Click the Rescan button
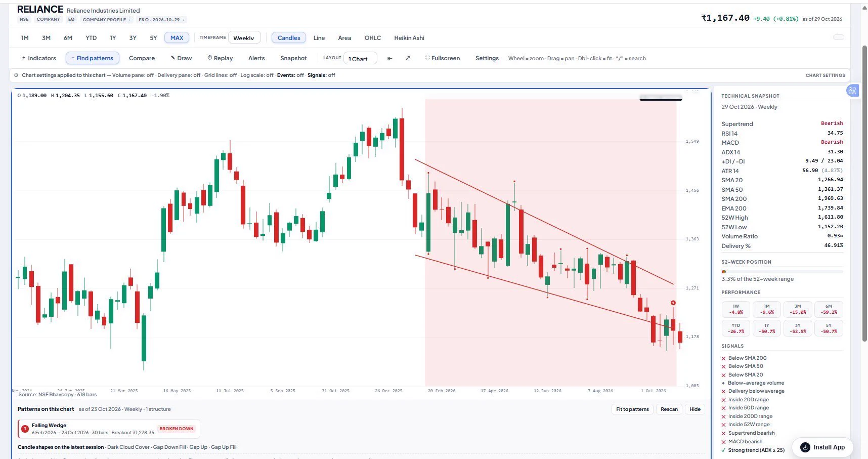Screen dimensions: 868x459 click(x=669, y=409)
